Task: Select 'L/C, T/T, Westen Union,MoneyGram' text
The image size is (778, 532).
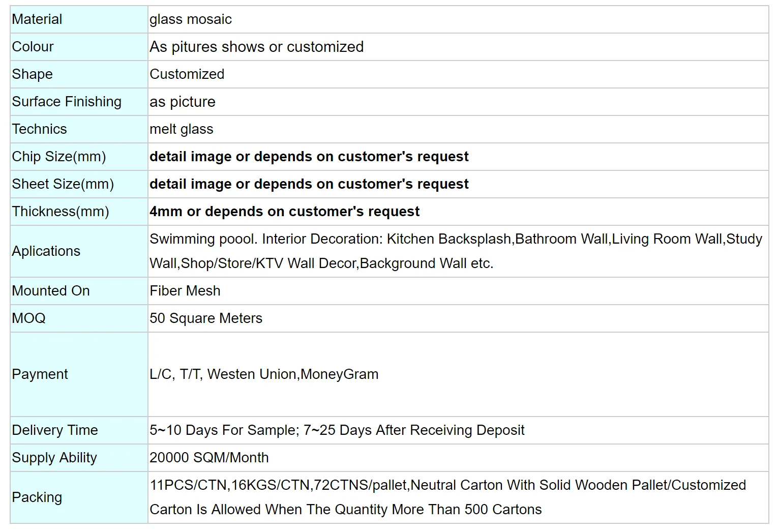Action: (x=264, y=374)
